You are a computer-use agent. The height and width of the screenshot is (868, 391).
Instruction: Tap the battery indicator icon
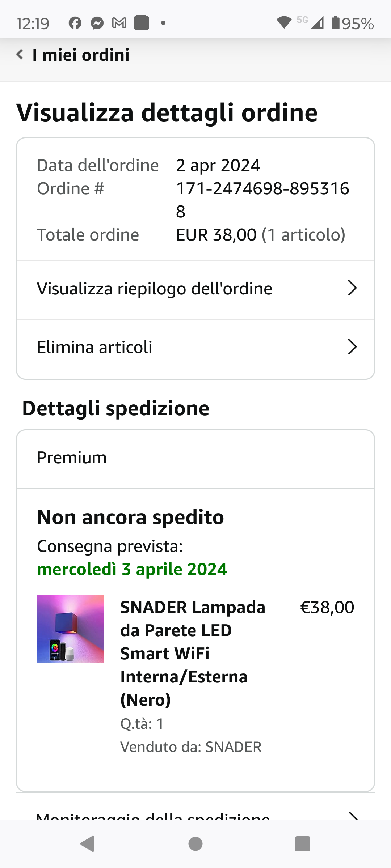click(x=336, y=23)
